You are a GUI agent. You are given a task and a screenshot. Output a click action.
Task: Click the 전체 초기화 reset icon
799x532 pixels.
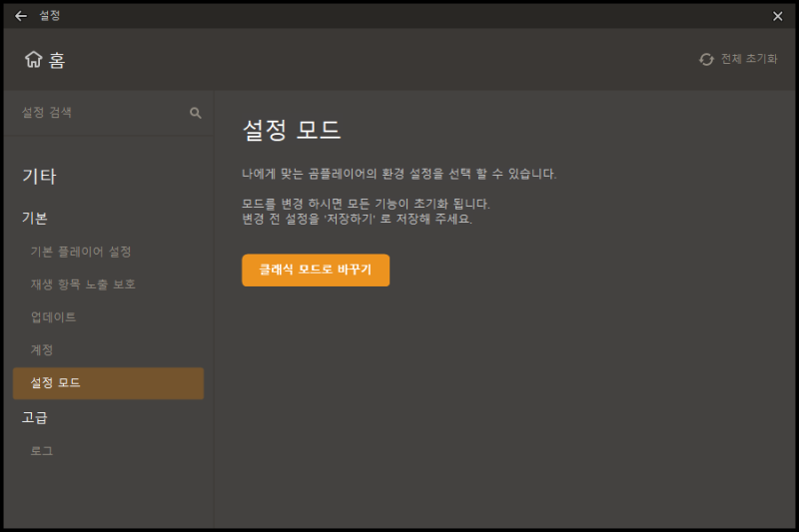[706, 60]
